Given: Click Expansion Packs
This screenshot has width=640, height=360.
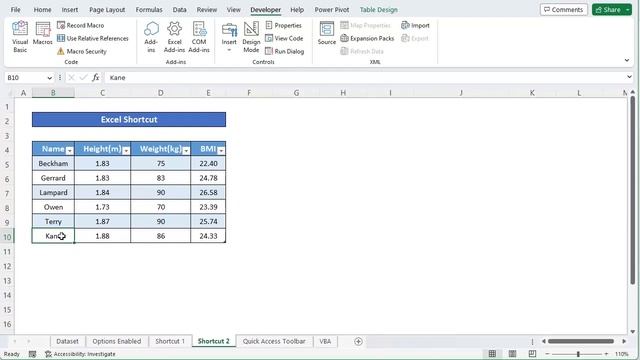Looking at the screenshot, I should [x=367, y=38].
